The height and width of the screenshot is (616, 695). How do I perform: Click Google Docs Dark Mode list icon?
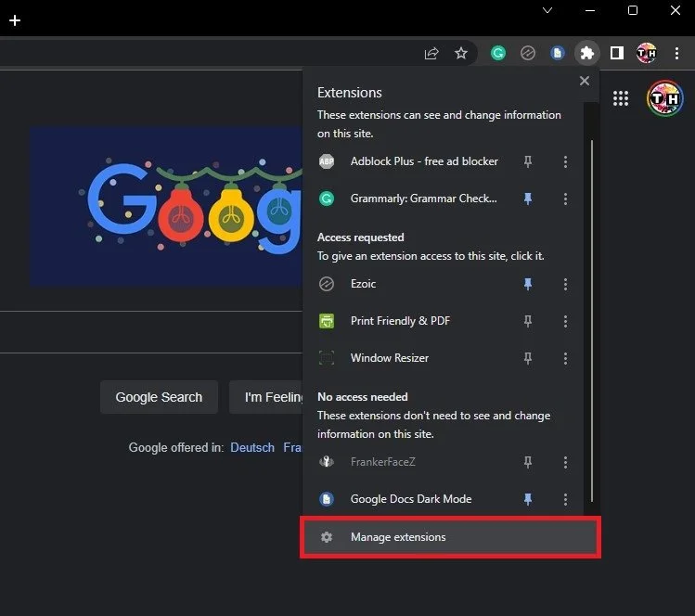(x=327, y=499)
